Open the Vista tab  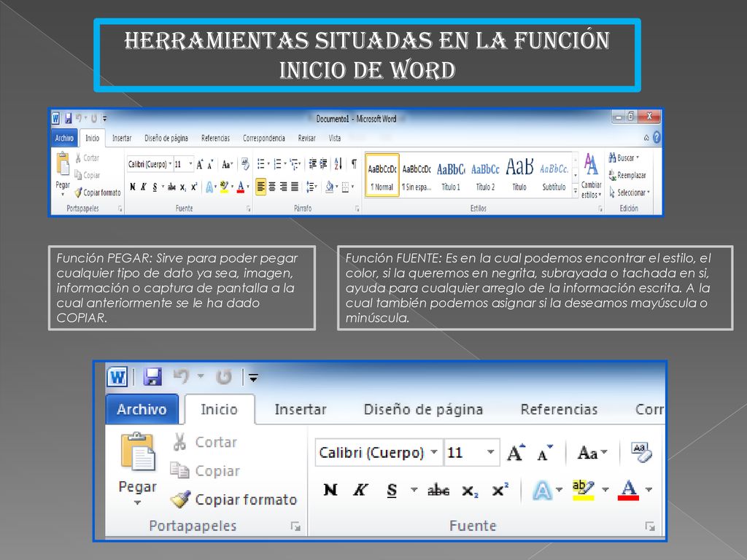(x=335, y=138)
